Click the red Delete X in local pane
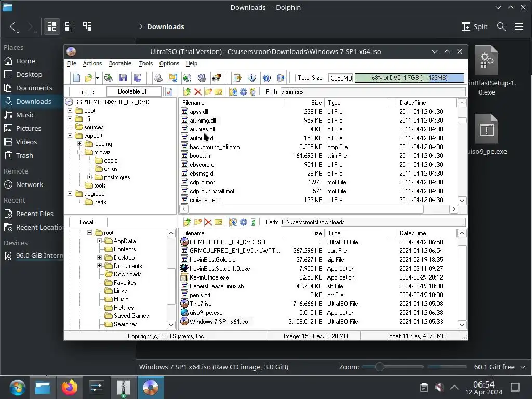 [208, 222]
